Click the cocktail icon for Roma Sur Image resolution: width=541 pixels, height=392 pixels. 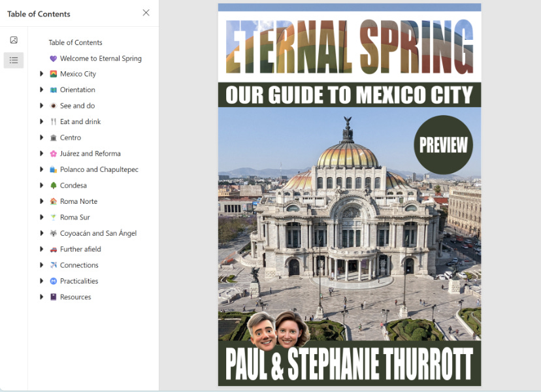pyautogui.click(x=53, y=217)
